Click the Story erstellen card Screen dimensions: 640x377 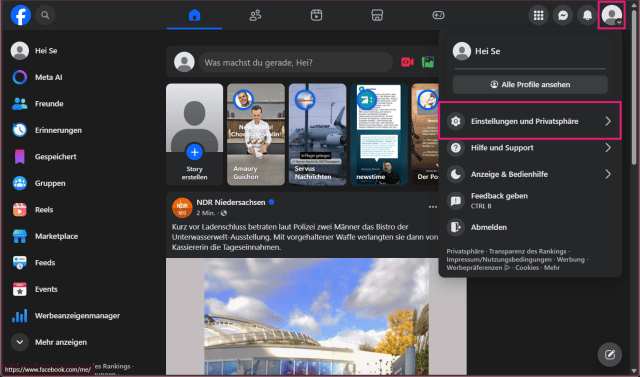coord(194,134)
